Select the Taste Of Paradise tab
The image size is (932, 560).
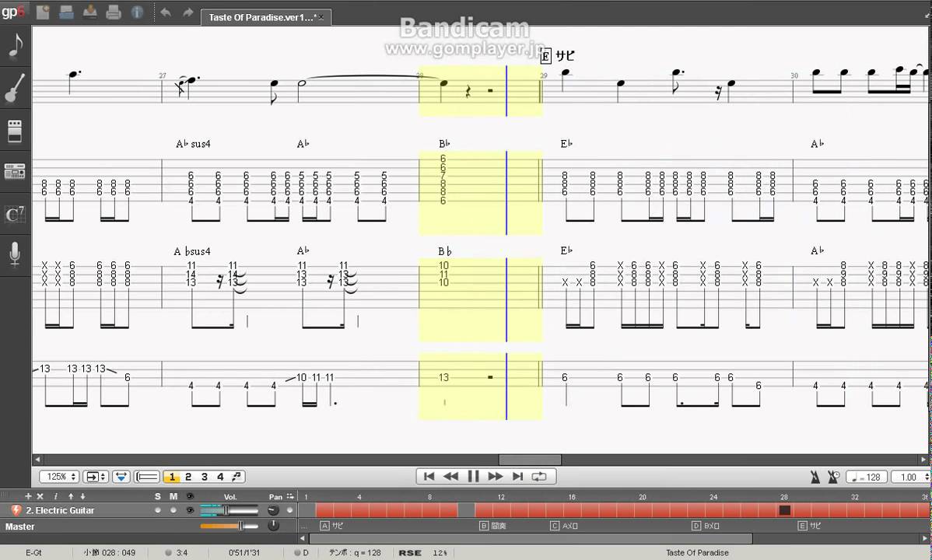261,17
